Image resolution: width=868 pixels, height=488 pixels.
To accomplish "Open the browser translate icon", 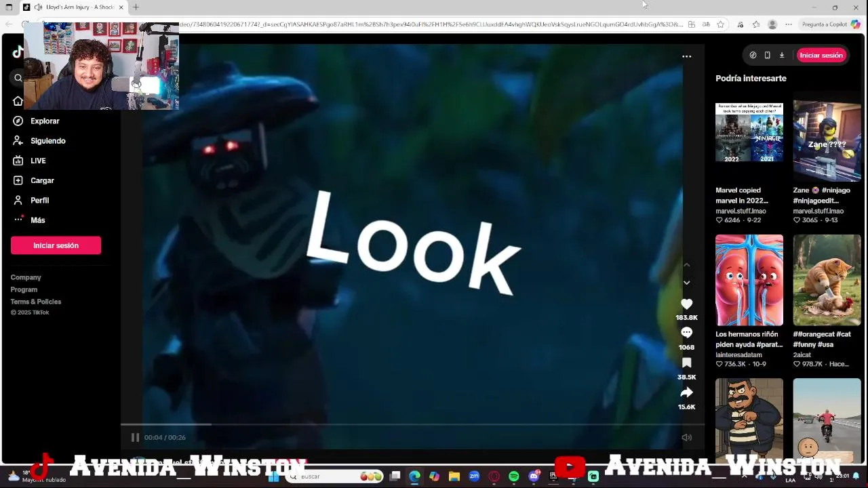I will [706, 24].
